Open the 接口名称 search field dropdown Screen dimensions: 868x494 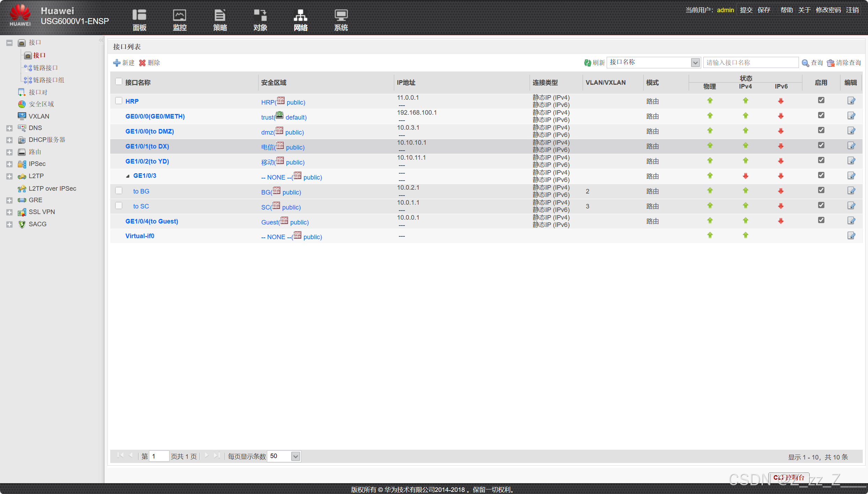[695, 62]
